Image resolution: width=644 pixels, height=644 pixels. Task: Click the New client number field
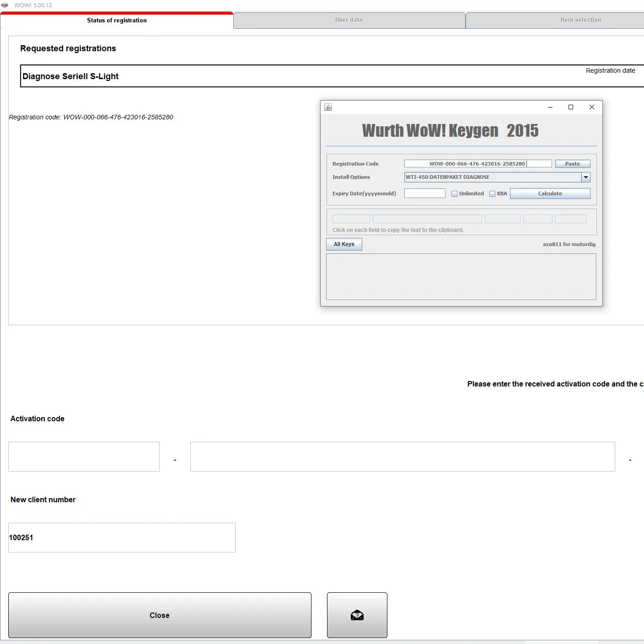(x=122, y=537)
